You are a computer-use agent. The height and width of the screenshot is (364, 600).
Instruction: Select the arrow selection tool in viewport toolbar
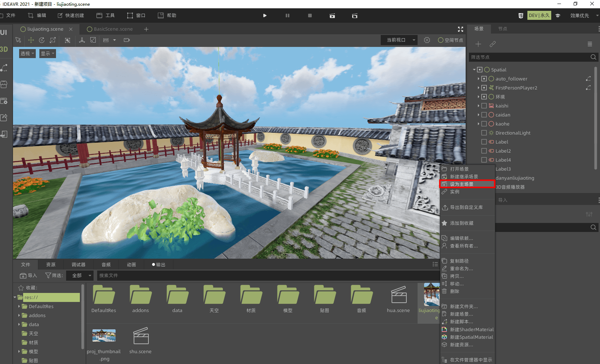point(18,40)
